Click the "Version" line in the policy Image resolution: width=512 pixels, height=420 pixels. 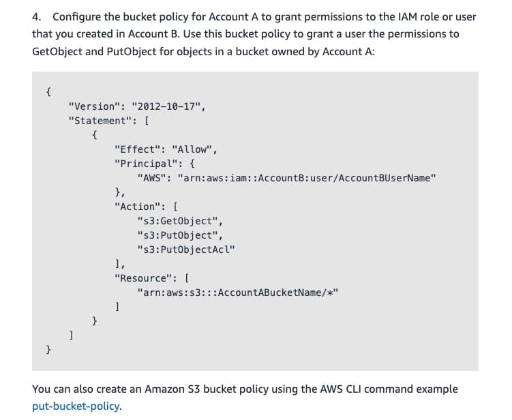click(136, 106)
